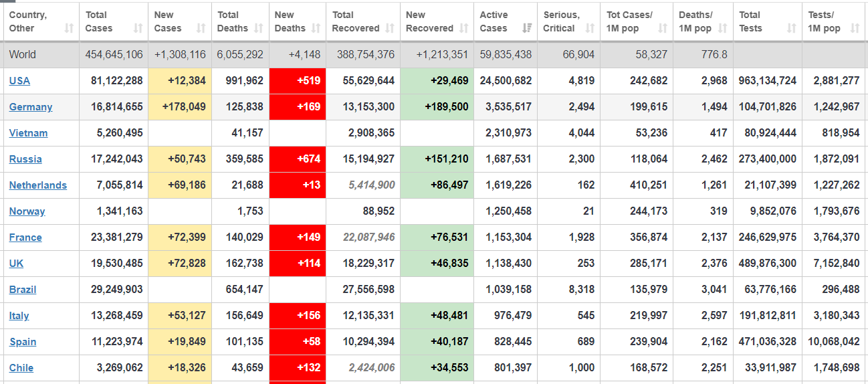Click Vietnam active cases 2,310,973
The image size is (868, 384).
pos(508,133)
